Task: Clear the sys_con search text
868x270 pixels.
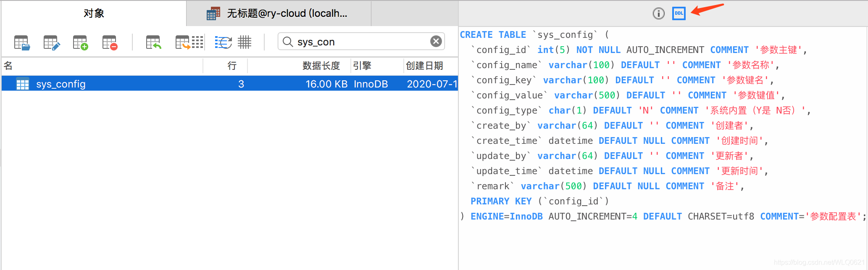Action: [x=436, y=41]
